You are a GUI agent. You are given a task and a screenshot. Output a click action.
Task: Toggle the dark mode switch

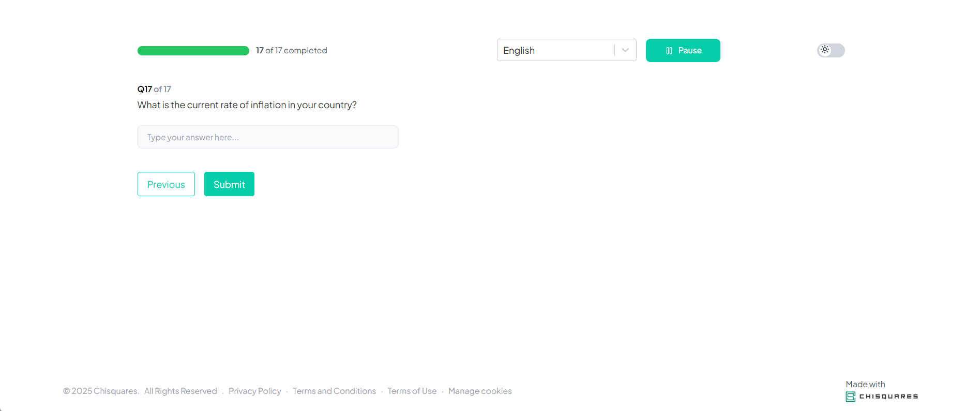(831, 50)
